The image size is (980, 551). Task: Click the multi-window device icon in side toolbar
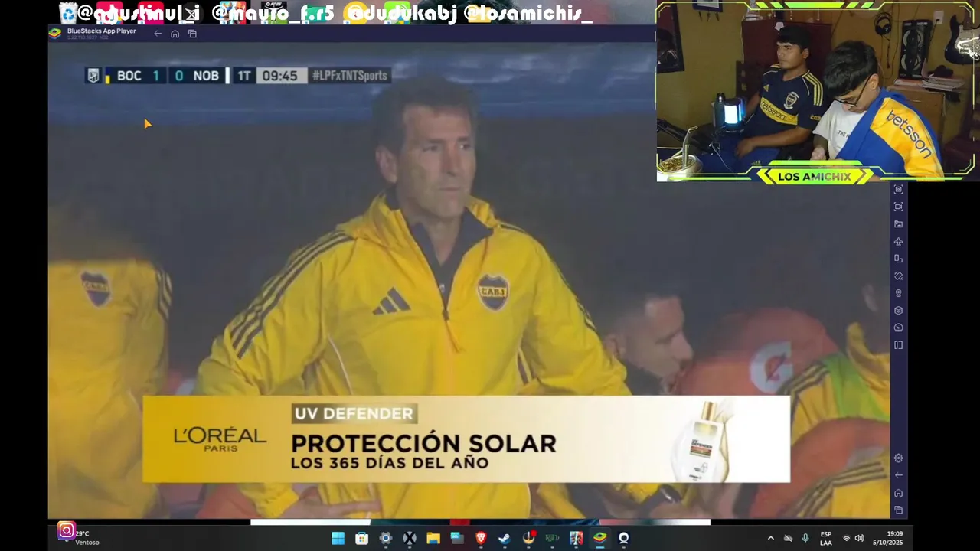point(899,259)
